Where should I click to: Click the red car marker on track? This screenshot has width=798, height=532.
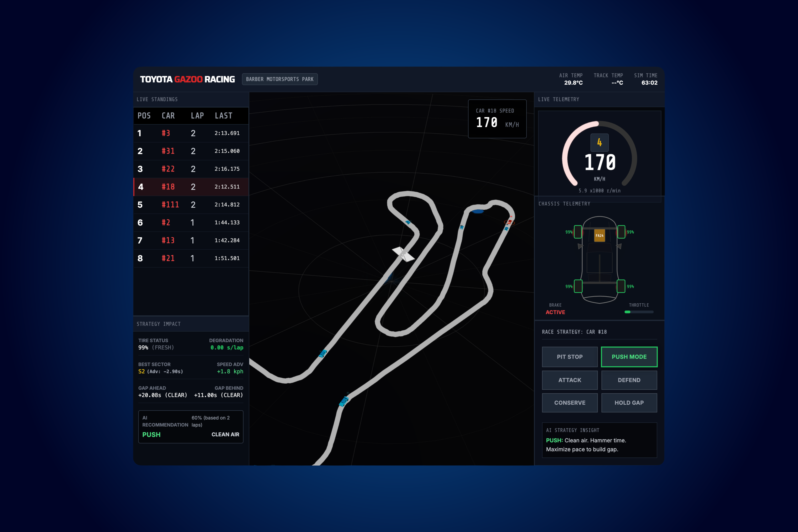coord(510,222)
